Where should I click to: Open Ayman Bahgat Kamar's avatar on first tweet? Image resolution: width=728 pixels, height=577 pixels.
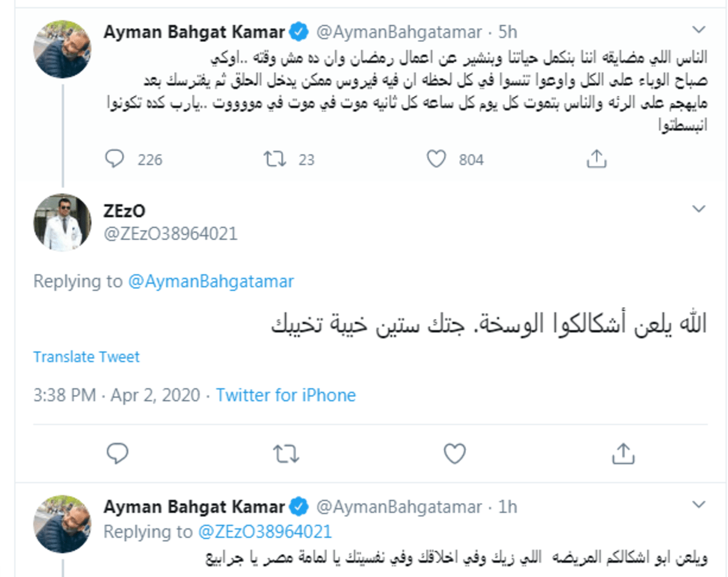(x=62, y=49)
